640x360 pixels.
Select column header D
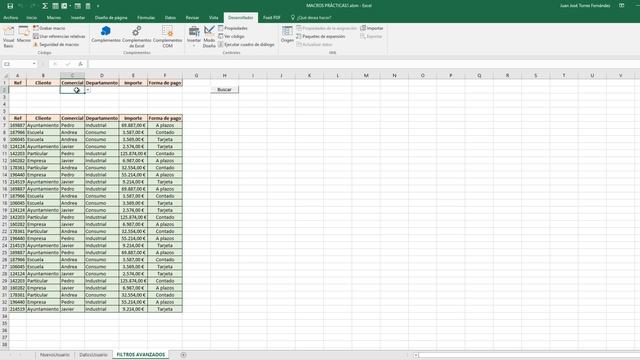[x=102, y=76]
